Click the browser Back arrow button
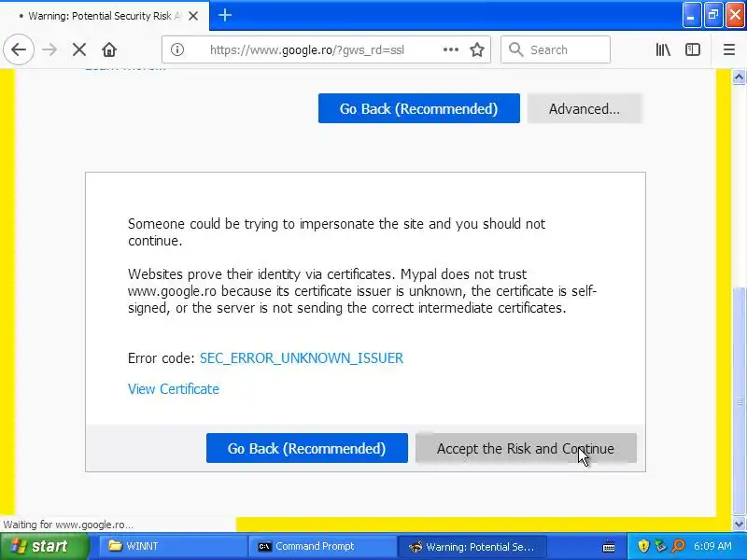Screen dimensions: 747x560 [19, 49]
